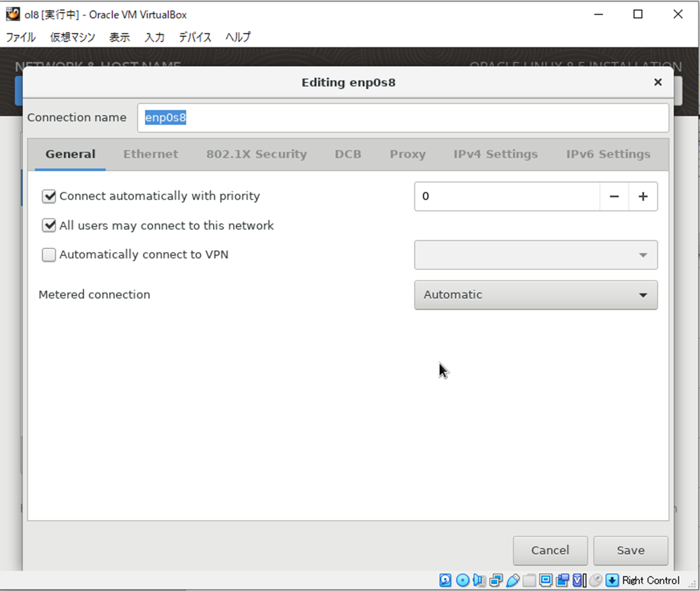700x591 pixels.
Task: Open the Proxy tab
Action: click(x=408, y=154)
